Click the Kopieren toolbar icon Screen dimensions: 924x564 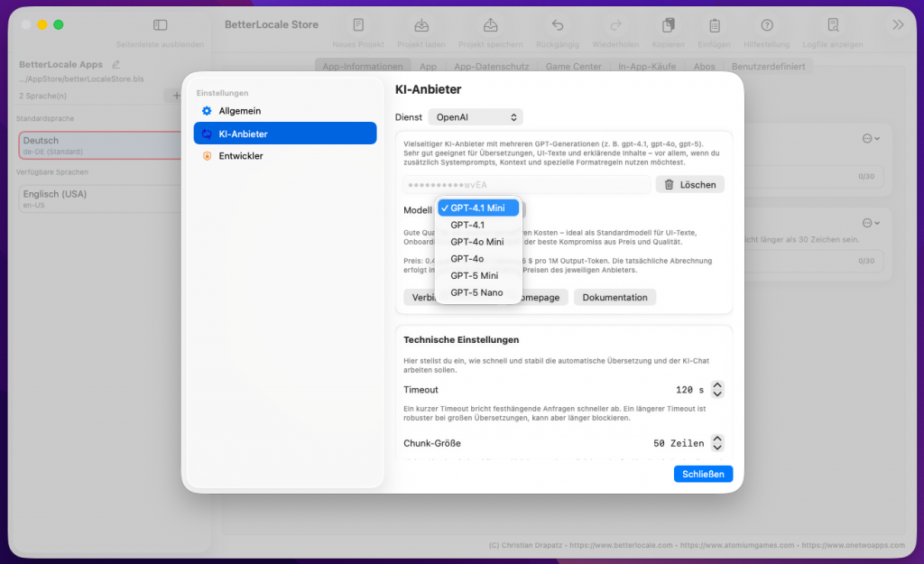[x=669, y=25]
